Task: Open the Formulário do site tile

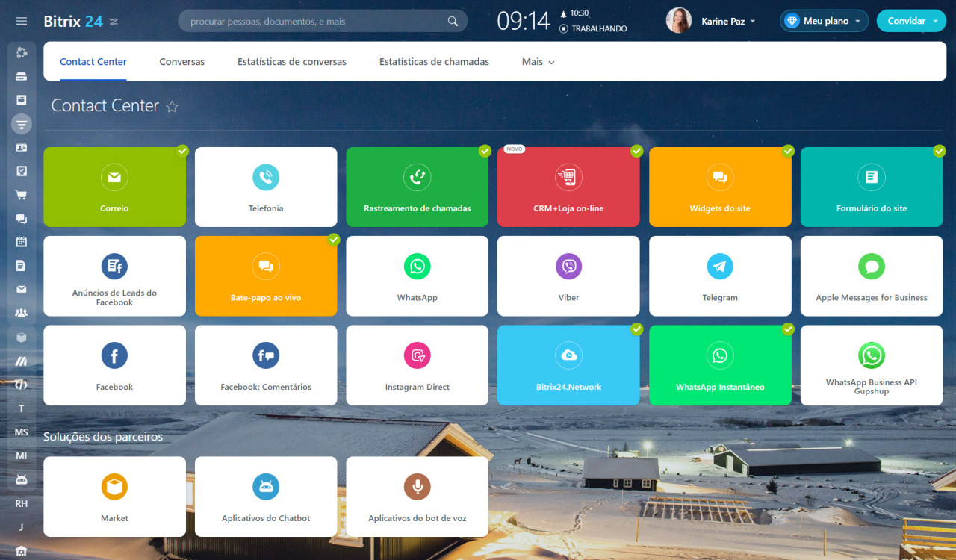Action: coord(872,187)
